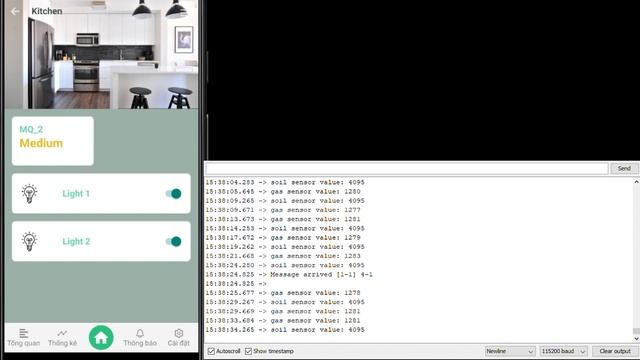The height and width of the screenshot is (360, 640).
Task: Open the Cài đặt gear icon
Action: [x=179, y=333]
